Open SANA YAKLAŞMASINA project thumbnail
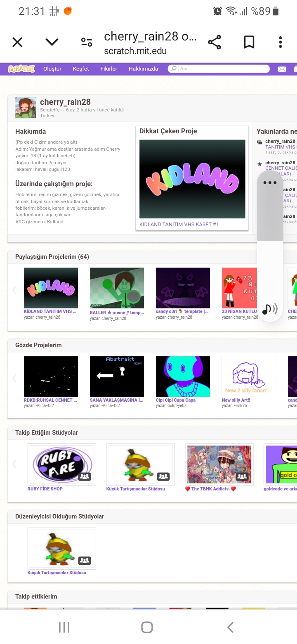Screen dimensions: 297x644 pos(117,376)
